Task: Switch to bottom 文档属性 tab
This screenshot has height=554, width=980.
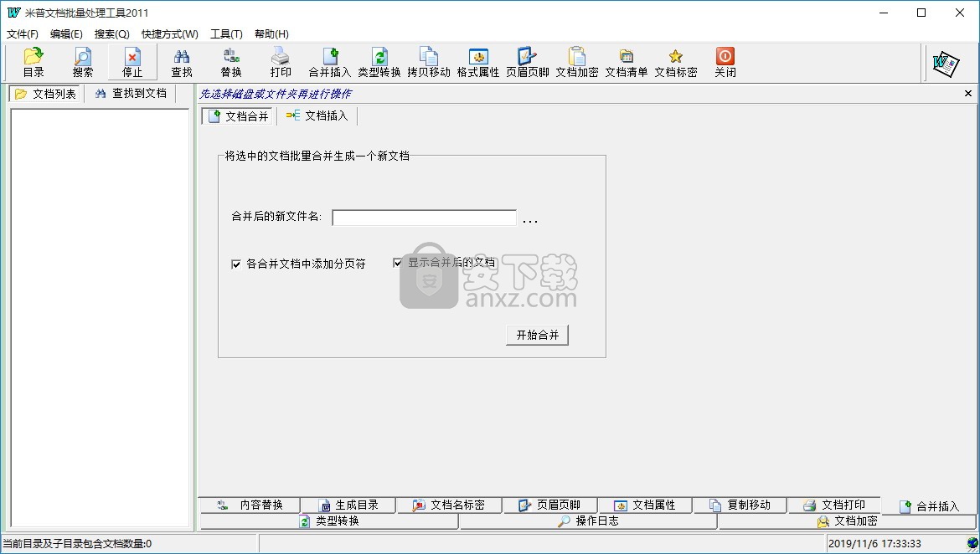Action: point(645,505)
